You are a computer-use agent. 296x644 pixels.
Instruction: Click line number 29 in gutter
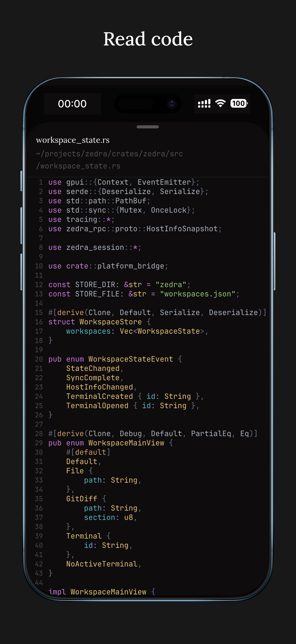(39, 443)
